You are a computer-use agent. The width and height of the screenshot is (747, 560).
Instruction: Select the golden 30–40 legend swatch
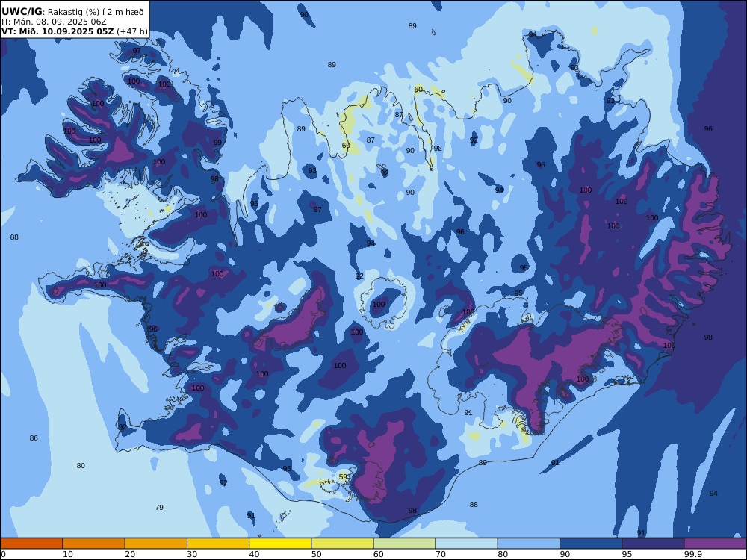click(218, 544)
